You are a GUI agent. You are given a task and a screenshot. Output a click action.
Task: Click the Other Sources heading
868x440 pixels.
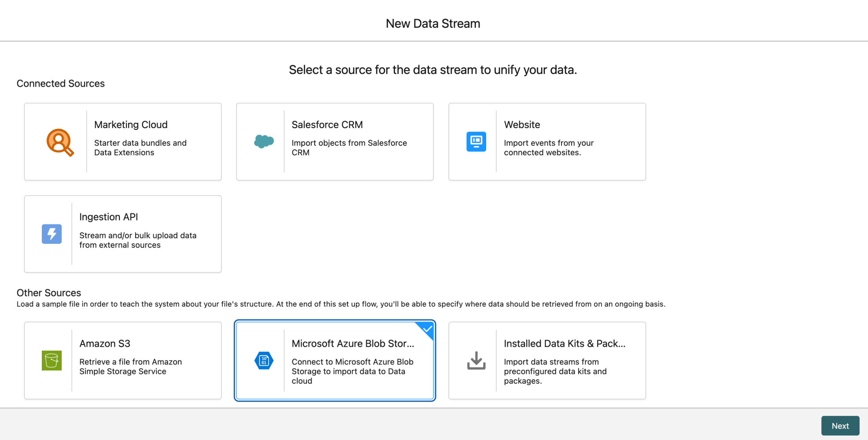pyautogui.click(x=49, y=293)
